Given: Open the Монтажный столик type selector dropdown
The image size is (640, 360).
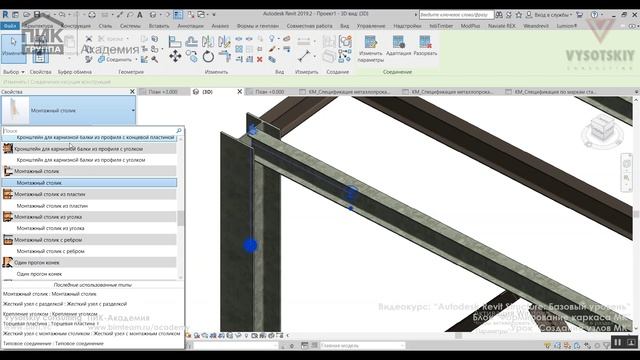Looking at the screenshot, I should [133, 111].
